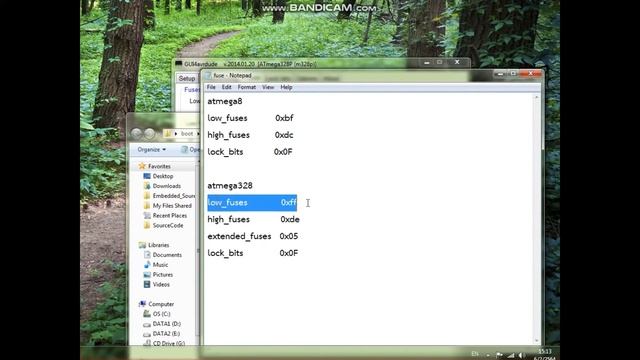This screenshot has width=640, height=360.
Task: Select Libraries in Explorer sidebar
Action: [158, 245]
